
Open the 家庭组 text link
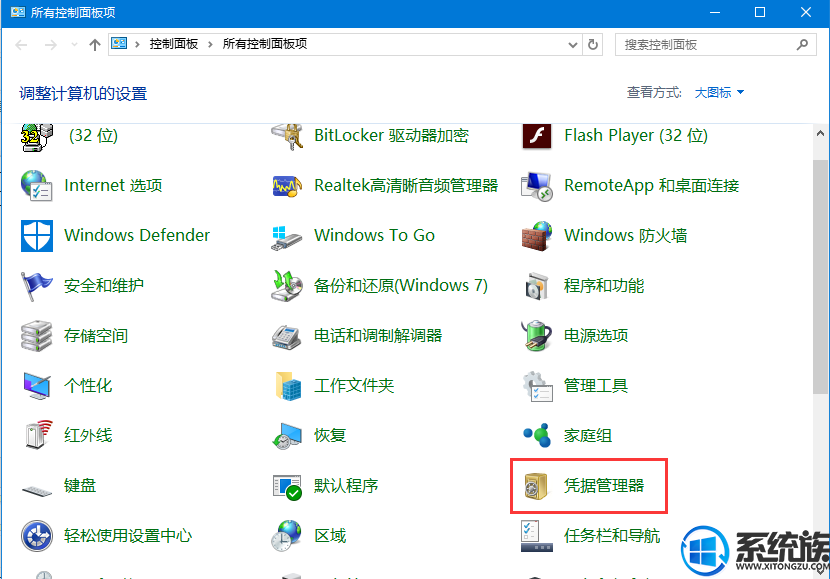588,436
